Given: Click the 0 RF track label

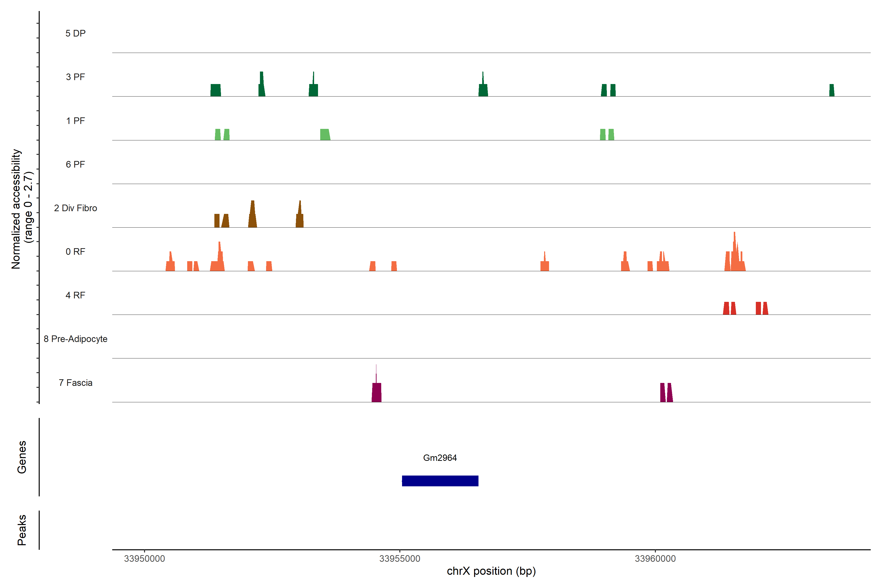Looking at the screenshot, I should coord(75,252).
